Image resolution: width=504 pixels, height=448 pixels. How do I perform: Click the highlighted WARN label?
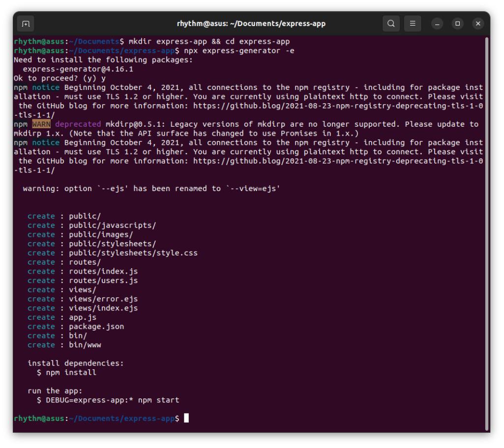click(x=41, y=124)
